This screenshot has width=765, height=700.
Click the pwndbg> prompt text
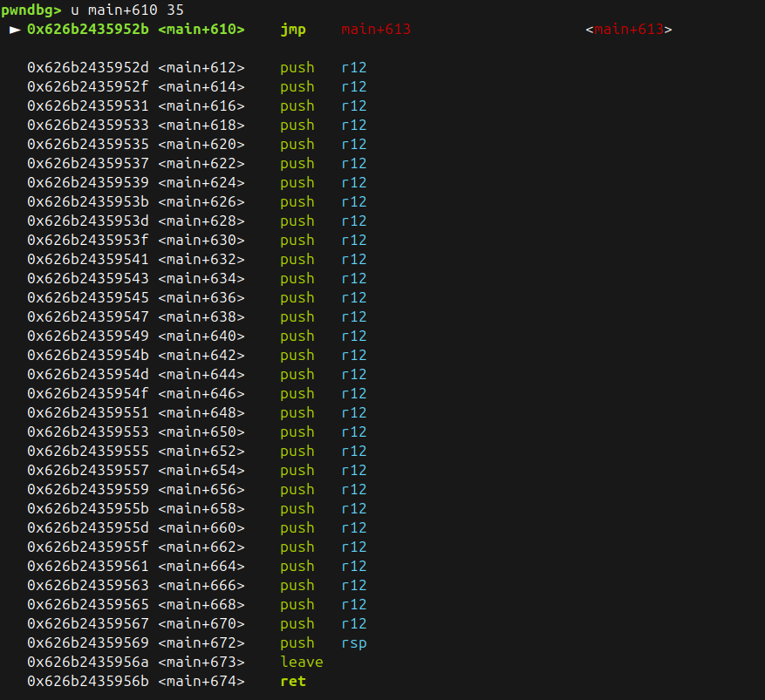pos(31,10)
